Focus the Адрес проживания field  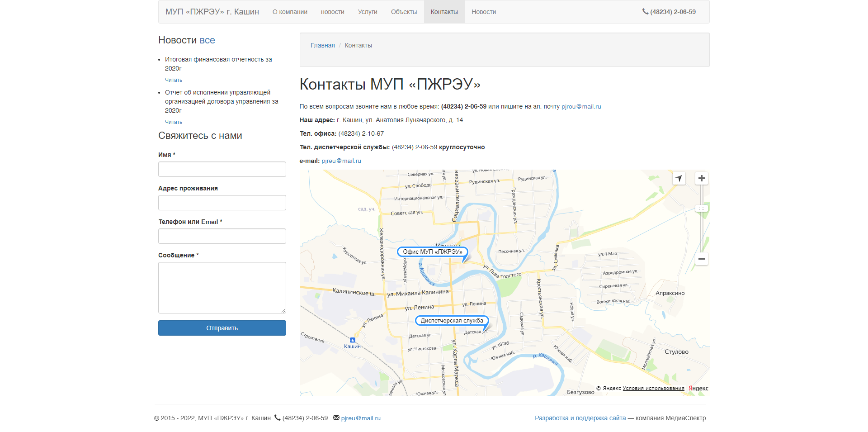pyautogui.click(x=222, y=203)
